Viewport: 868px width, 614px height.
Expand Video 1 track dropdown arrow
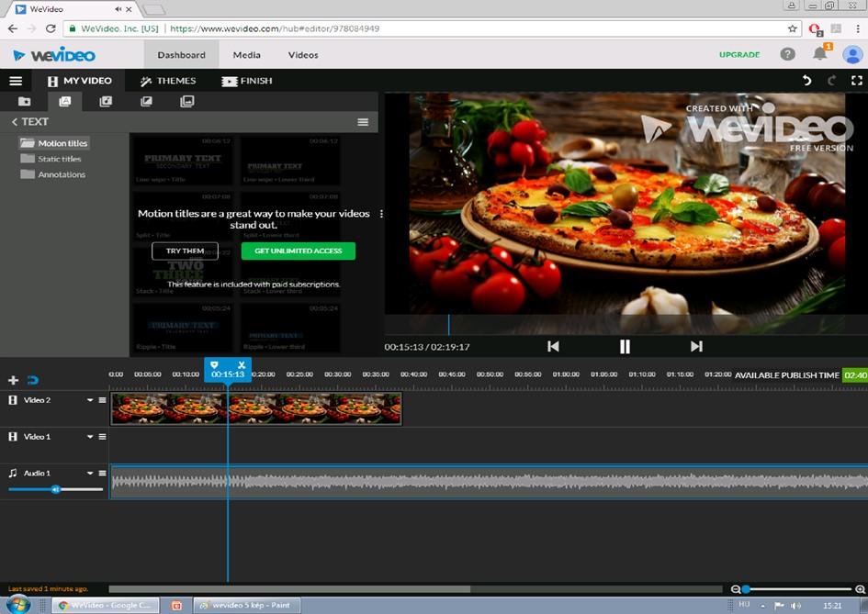point(90,437)
